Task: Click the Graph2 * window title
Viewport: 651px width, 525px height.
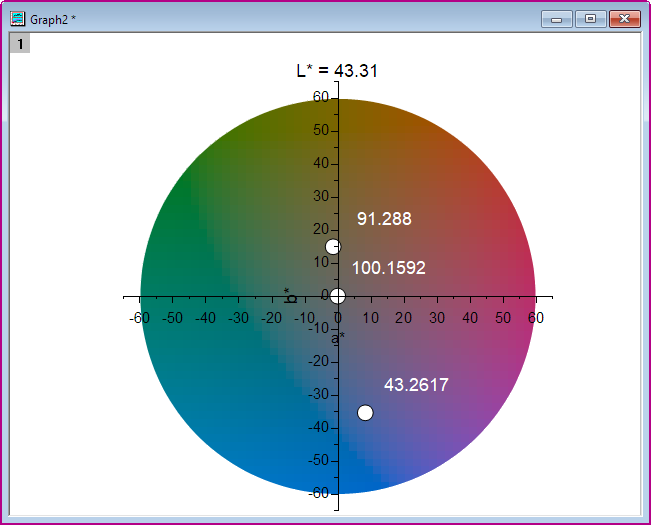Action: point(53,20)
